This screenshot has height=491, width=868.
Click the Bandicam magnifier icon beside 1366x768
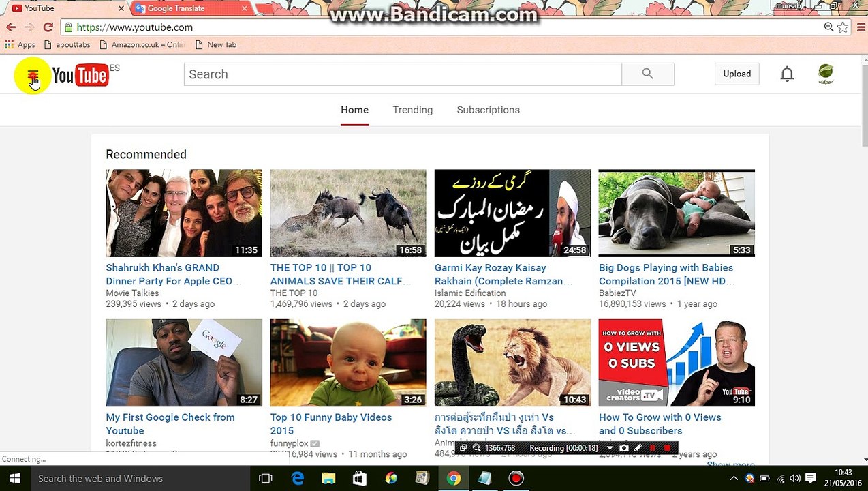point(477,448)
